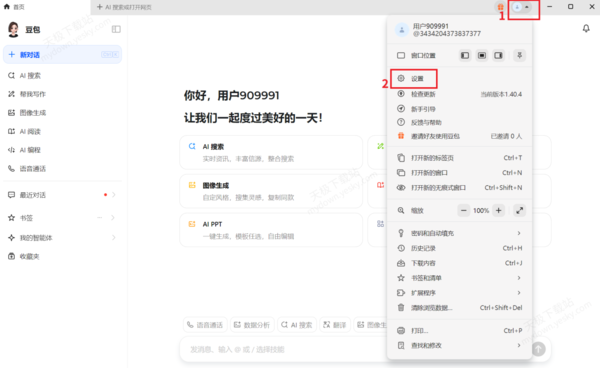Start a 新对话 in the sidebar
The height and width of the screenshot is (368, 600).
tap(62, 55)
